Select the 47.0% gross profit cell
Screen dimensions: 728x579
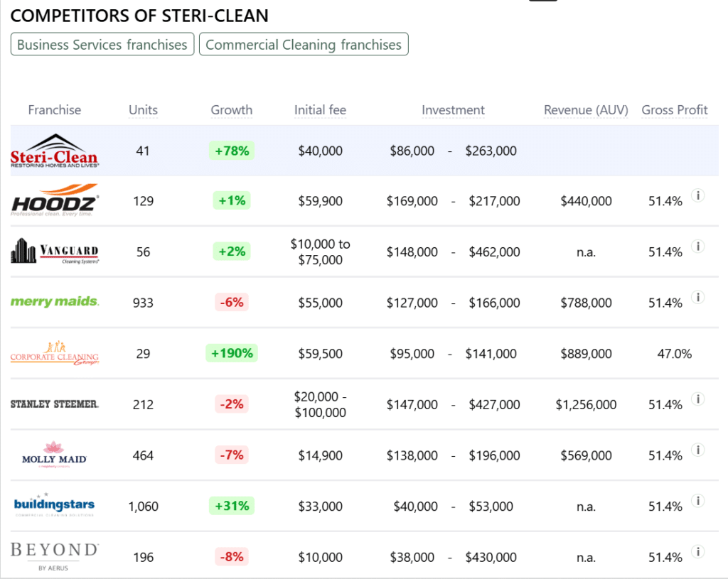[675, 354]
